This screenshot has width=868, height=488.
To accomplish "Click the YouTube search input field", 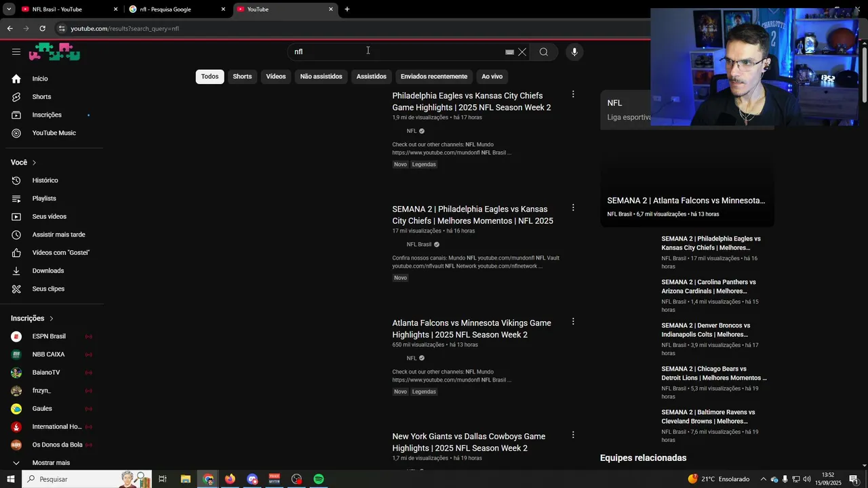I will (x=397, y=52).
